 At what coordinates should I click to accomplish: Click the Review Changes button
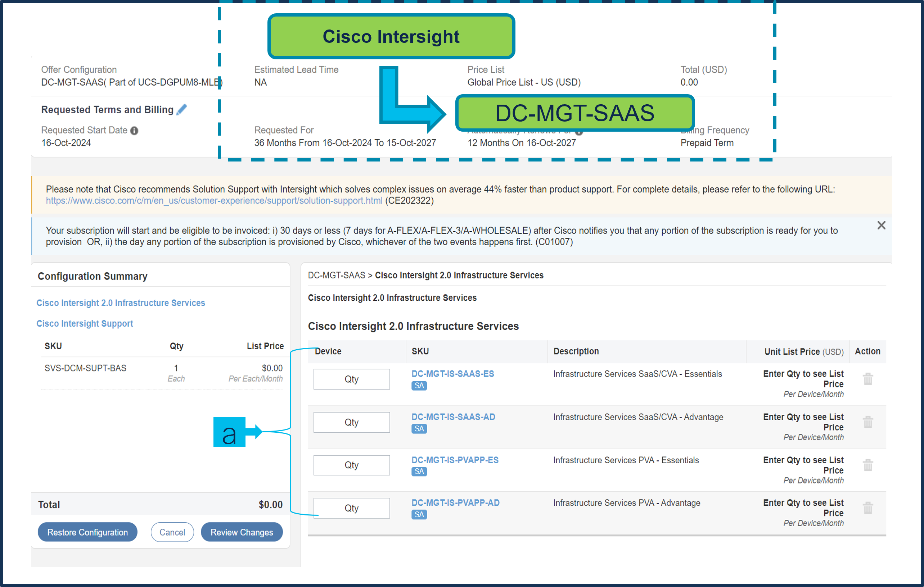(x=242, y=532)
